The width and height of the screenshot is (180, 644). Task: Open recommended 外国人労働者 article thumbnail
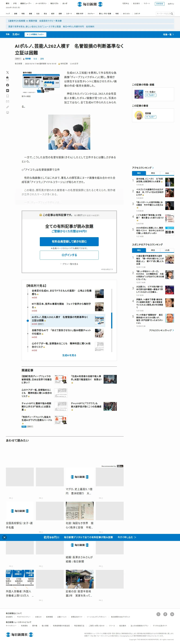20,579
